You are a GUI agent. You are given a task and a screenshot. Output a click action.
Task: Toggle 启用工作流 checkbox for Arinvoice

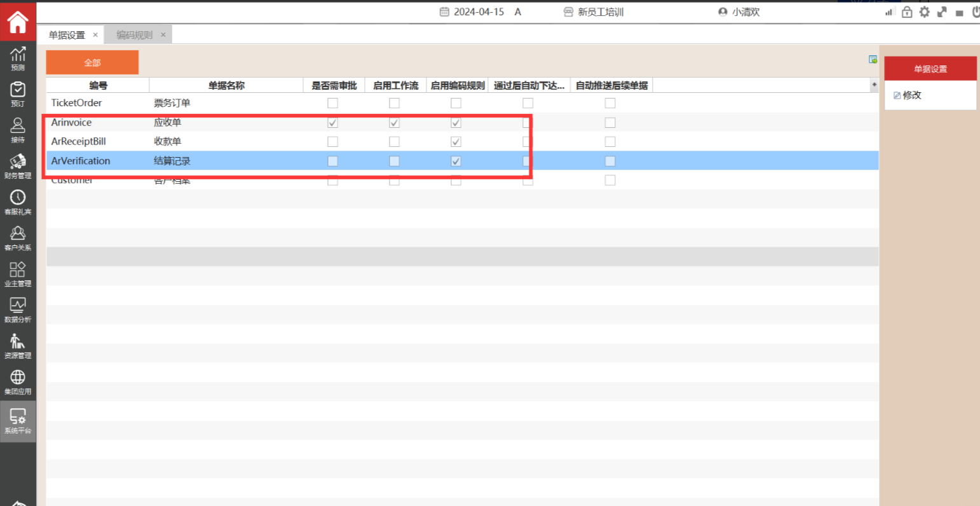pos(394,123)
